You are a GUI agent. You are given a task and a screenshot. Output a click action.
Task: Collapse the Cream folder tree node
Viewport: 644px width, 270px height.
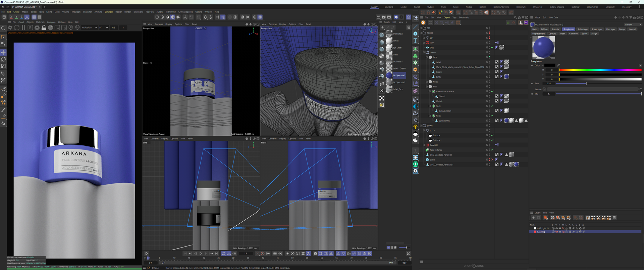click(x=424, y=52)
